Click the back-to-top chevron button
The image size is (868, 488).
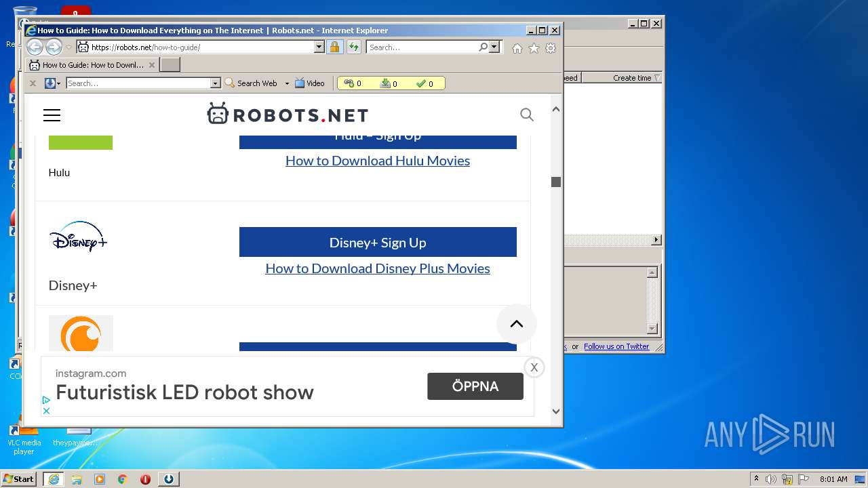(x=517, y=324)
